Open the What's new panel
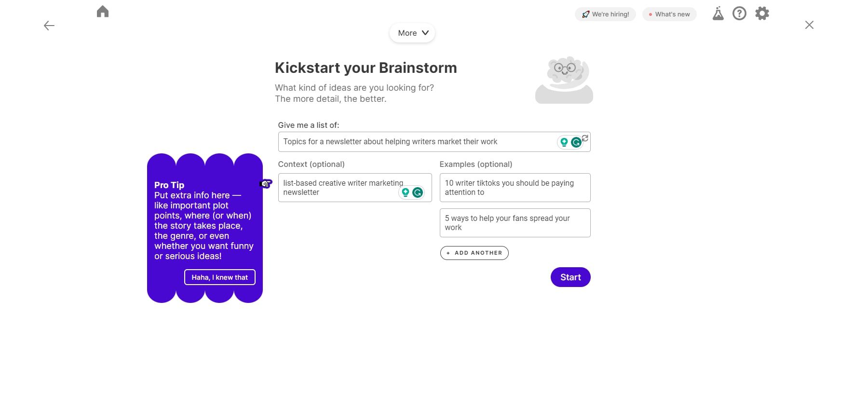 tap(669, 14)
